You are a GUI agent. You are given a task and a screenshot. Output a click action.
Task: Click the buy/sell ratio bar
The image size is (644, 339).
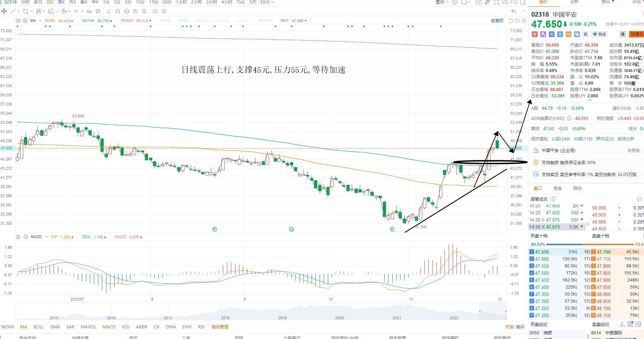590,244
